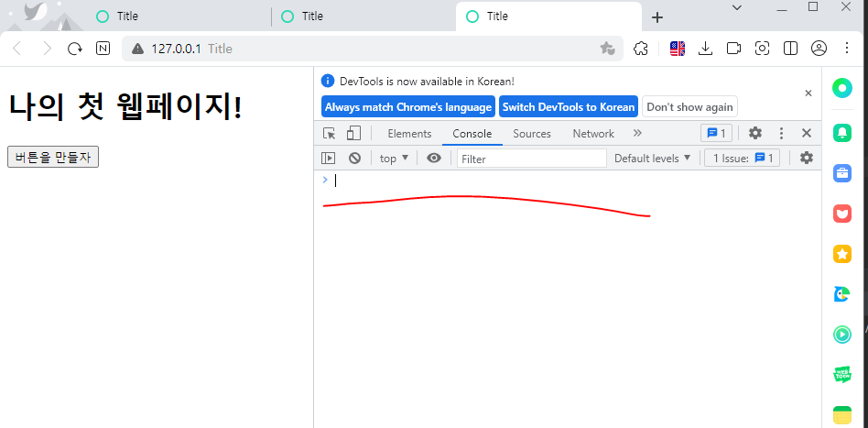
Task: Focus the address bar showing 127.0.0.1
Action: [x=373, y=49]
